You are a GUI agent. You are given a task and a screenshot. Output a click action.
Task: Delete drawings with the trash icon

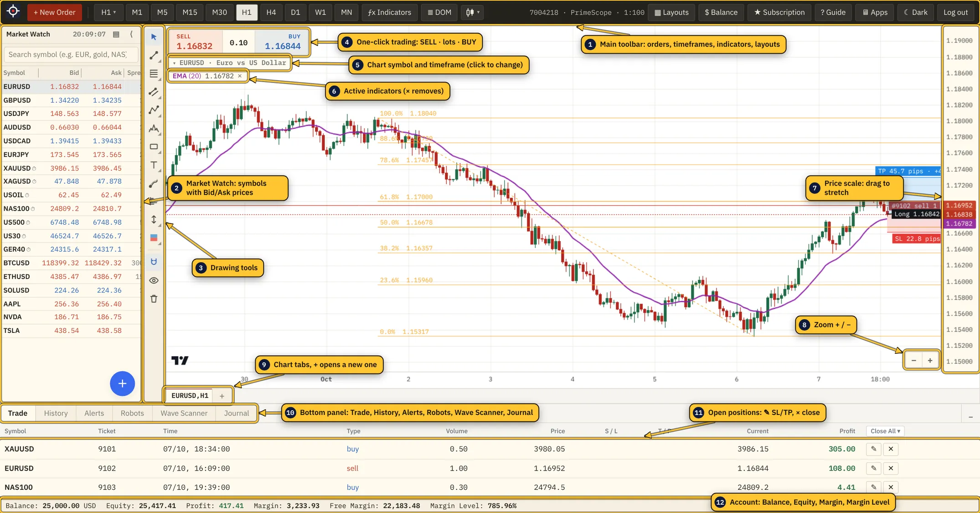[154, 299]
